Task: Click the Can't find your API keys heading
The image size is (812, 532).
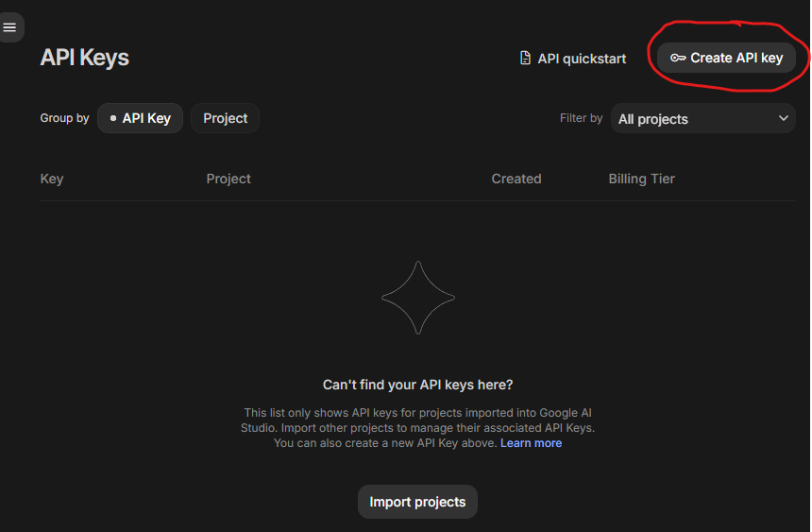Action: pos(417,385)
